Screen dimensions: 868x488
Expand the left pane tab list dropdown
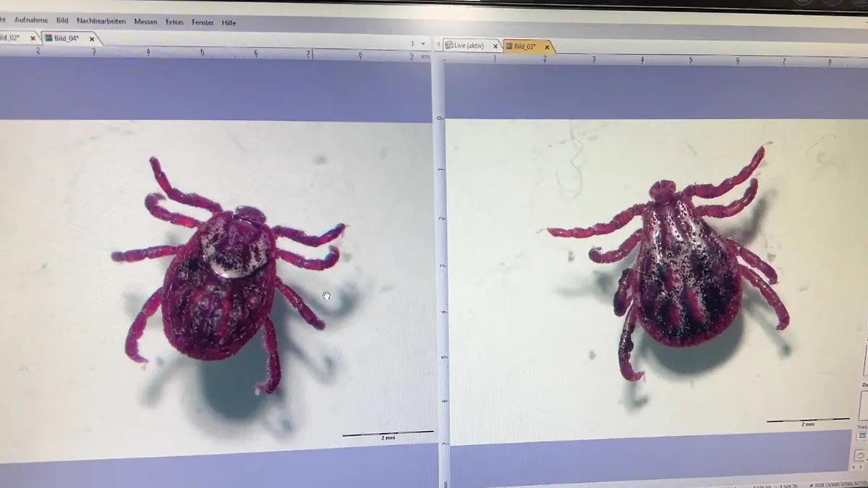tap(423, 44)
